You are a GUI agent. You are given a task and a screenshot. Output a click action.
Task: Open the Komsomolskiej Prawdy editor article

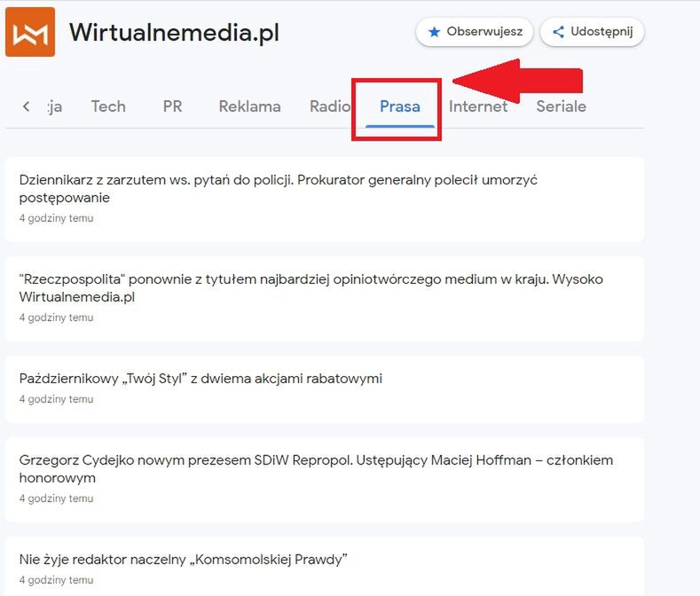tap(325, 566)
